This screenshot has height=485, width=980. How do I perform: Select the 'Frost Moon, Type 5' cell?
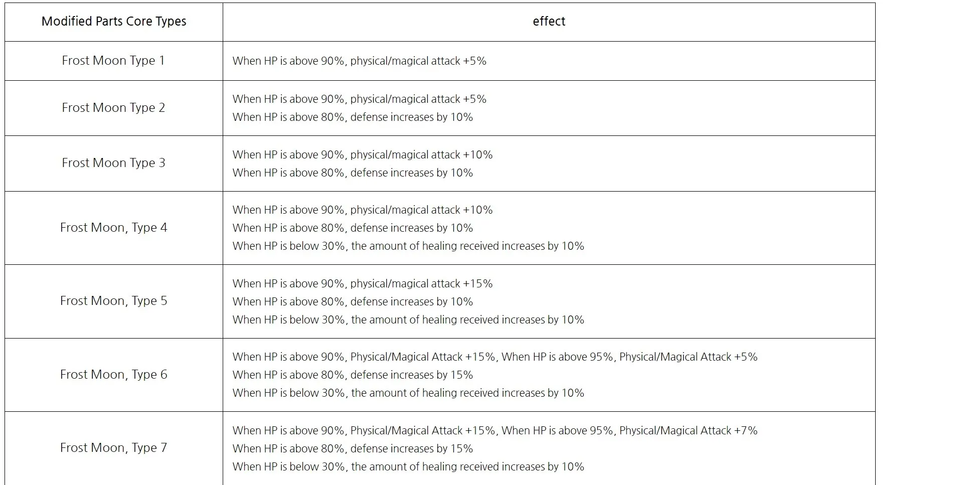(x=114, y=301)
